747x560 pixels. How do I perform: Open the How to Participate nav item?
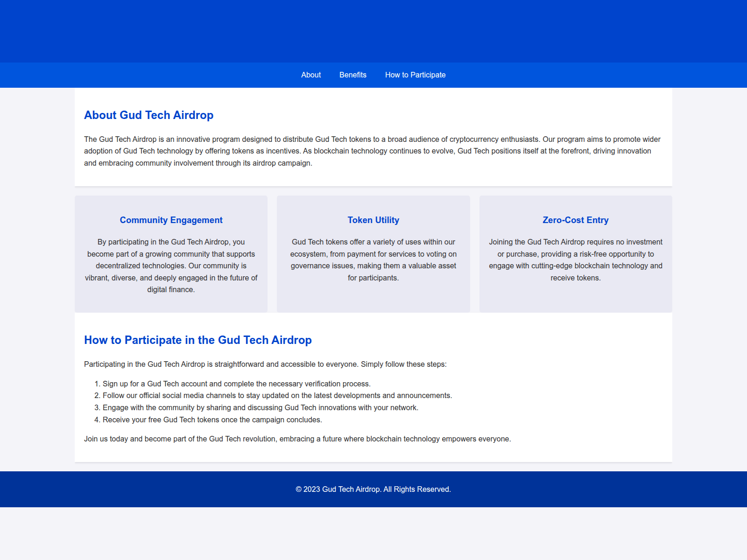(x=415, y=75)
